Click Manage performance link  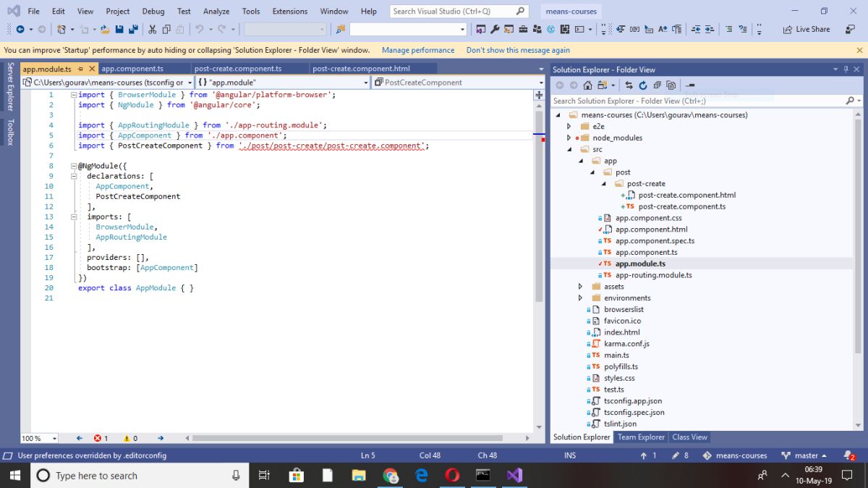(x=418, y=50)
